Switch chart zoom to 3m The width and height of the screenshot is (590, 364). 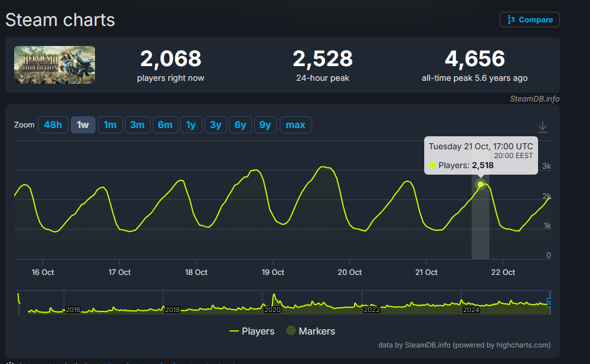click(137, 124)
